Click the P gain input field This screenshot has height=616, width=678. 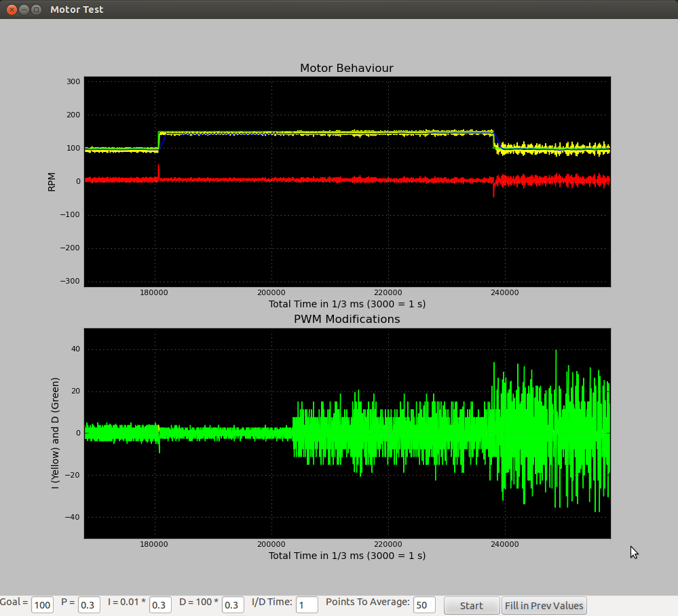[89, 605]
